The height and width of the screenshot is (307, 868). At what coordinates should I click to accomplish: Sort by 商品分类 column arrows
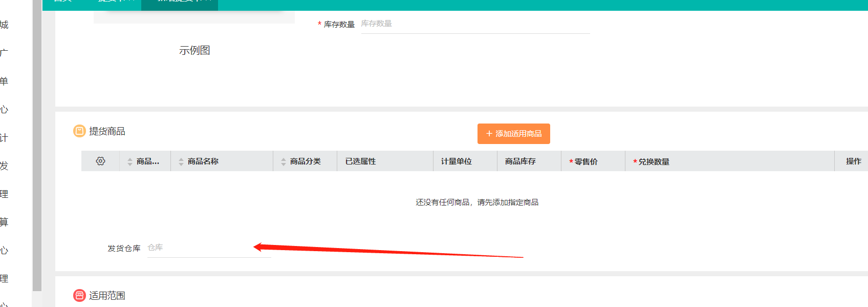tap(284, 161)
